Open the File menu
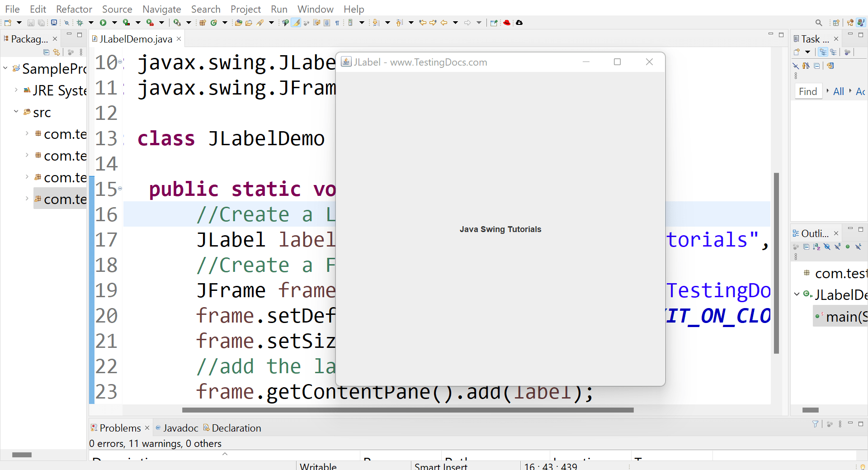Image resolution: width=868 pixels, height=470 pixels. [12, 9]
